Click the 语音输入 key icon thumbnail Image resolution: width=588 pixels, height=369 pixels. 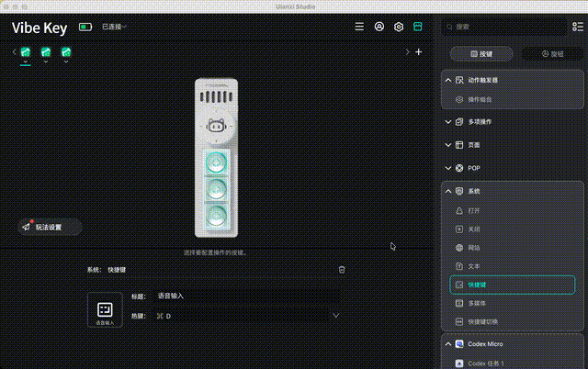click(x=105, y=309)
